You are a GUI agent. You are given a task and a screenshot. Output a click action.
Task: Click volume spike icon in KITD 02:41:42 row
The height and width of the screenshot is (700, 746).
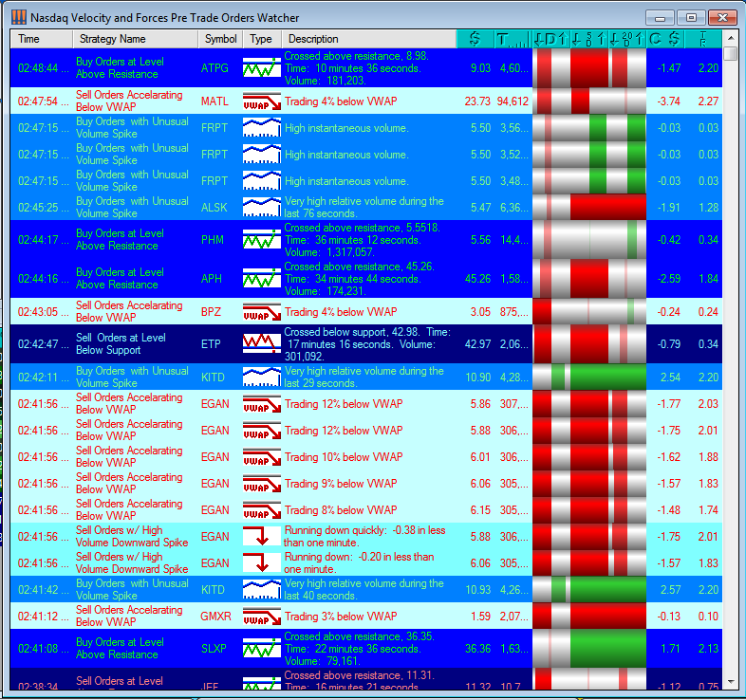[262, 590]
